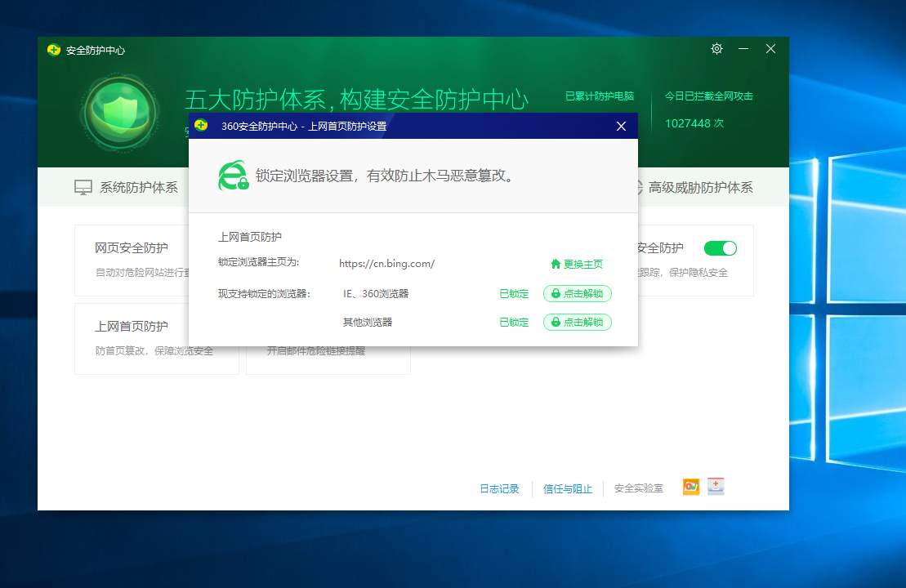Click the orange icon next to 安全实验室
Viewport: 906px width, 588px height.
click(x=691, y=487)
